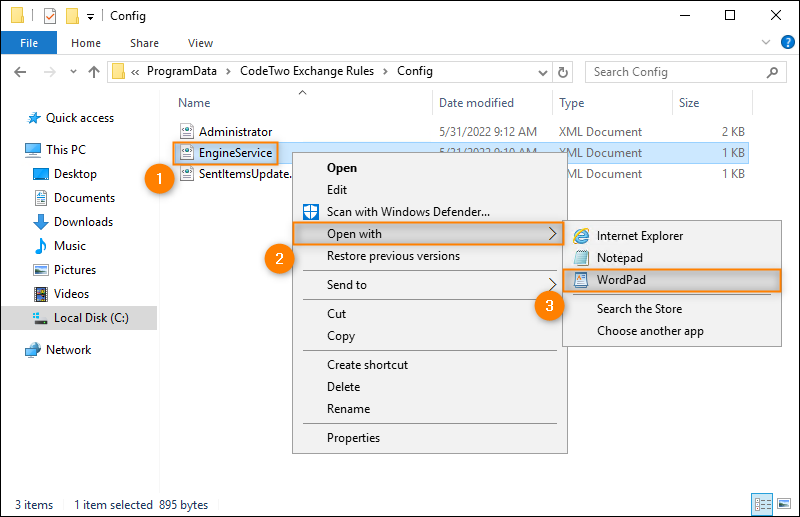Choose Delete from the context menu
Viewport: 800px width, 517px height.
click(x=430, y=387)
